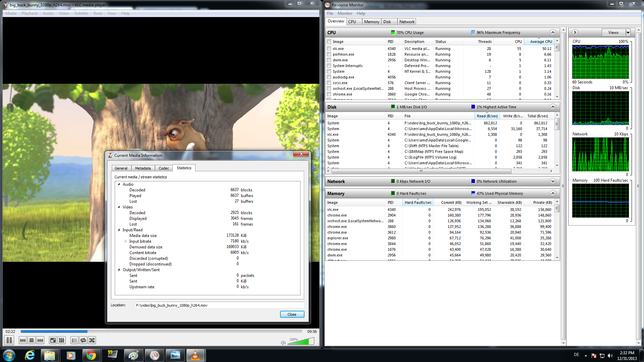Collapse the Memory section
Screen dimensions: 644x362
553,193
